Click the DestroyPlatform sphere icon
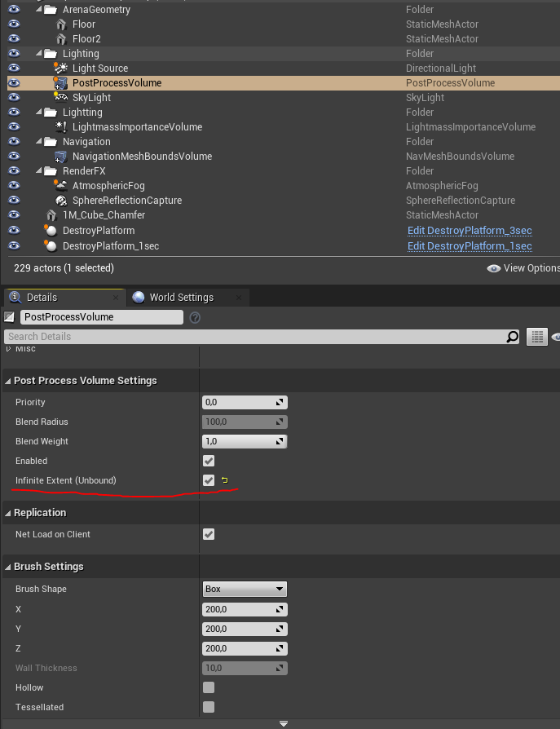Screen dimensions: 560x729 (51, 231)
